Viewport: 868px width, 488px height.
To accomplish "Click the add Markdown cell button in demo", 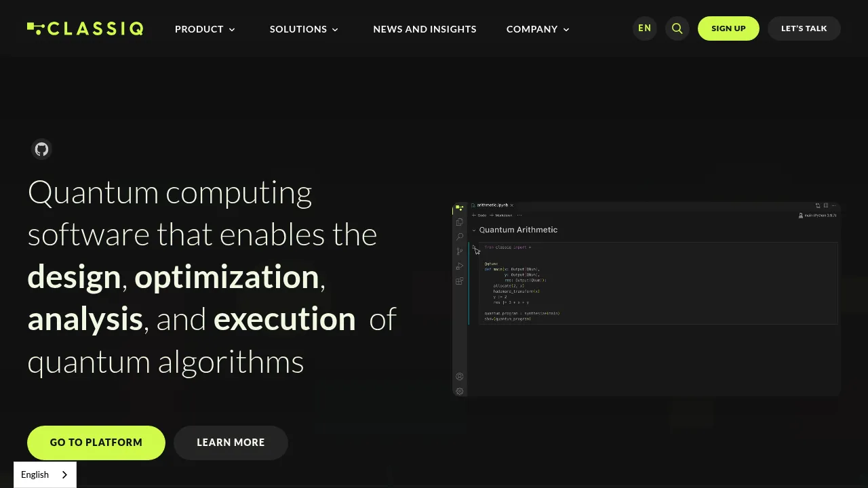I will click(x=501, y=216).
